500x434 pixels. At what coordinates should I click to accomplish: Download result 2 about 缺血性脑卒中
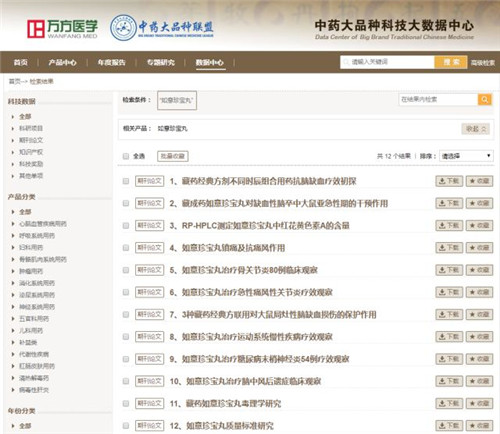tap(449, 203)
